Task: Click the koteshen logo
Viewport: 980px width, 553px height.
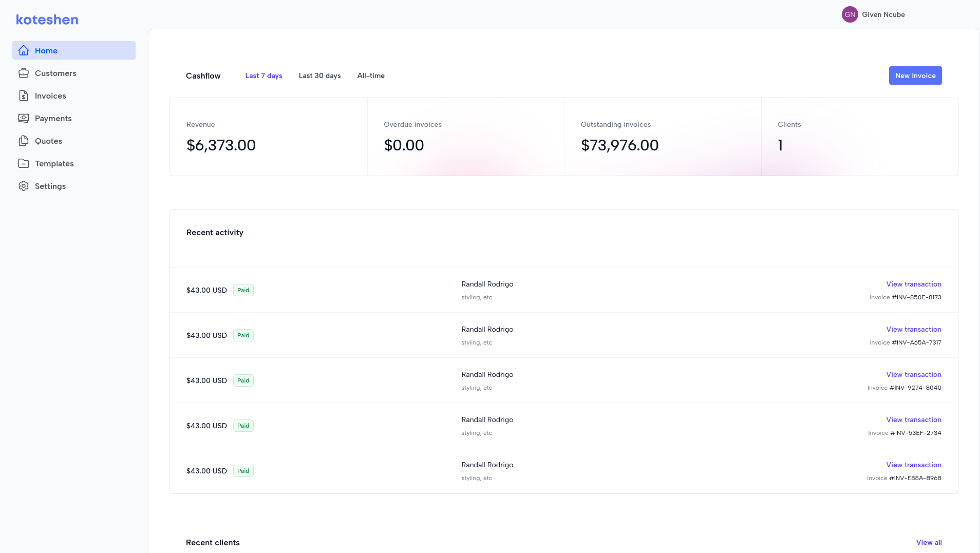Action: click(x=47, y=20)
